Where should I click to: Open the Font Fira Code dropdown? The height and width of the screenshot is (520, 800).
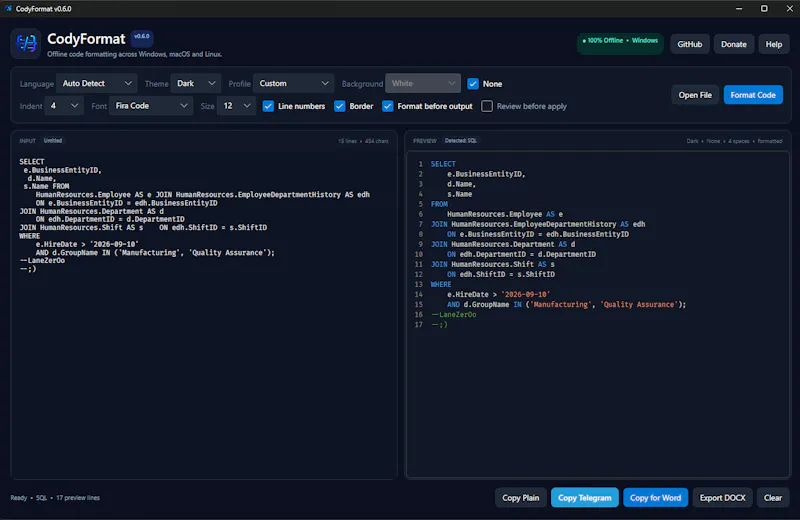point(151,106)
